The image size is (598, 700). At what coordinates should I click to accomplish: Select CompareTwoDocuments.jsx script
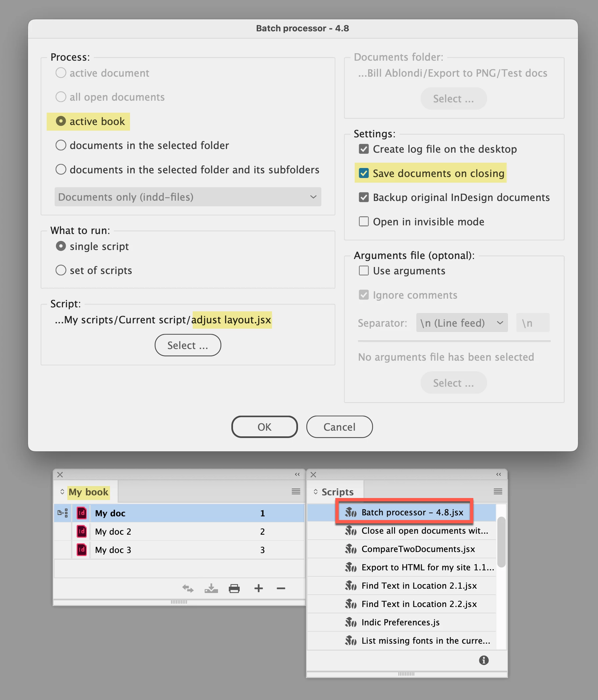402,549
